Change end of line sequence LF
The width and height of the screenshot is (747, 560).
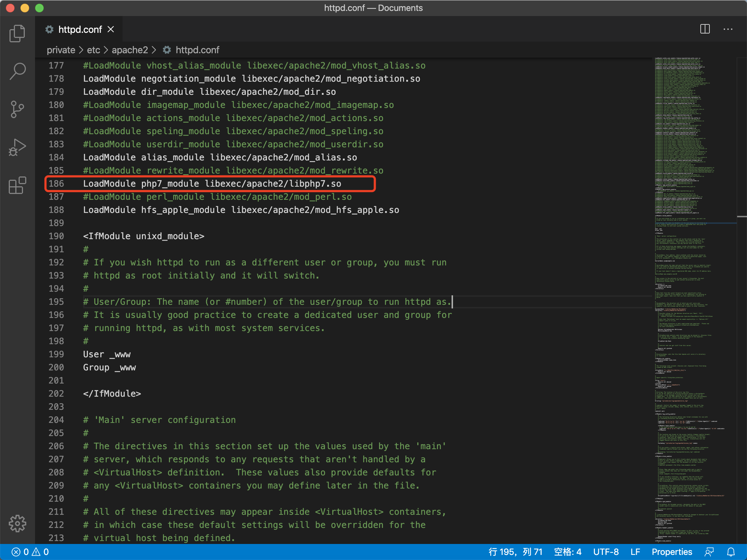pyautogui.click(x=635, y=552)
